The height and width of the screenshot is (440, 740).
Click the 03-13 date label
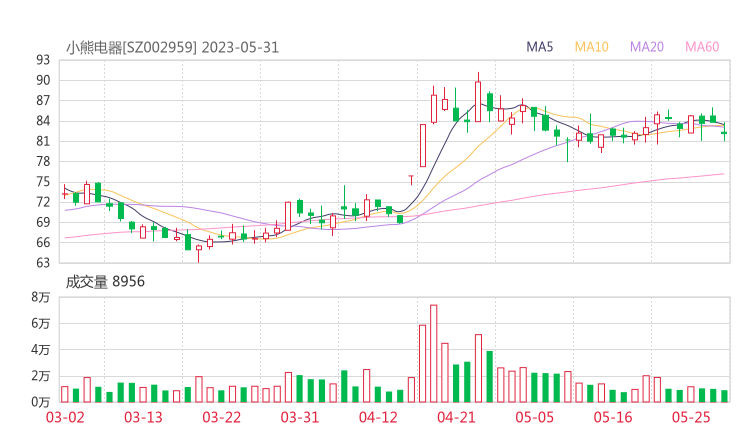tap(143, 417)
